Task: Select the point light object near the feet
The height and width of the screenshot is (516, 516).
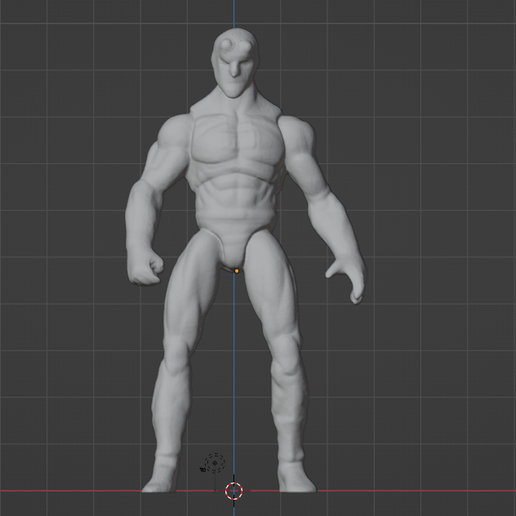Action: (x=215, y=463)
